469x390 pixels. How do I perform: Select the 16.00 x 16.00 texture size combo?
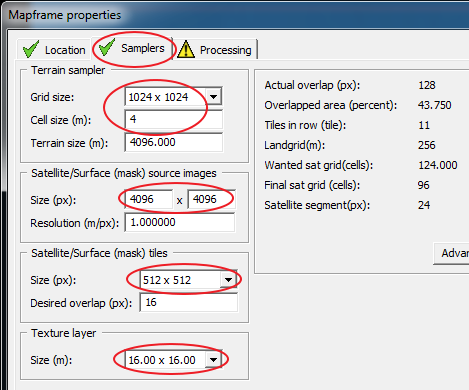pos(173,360)
